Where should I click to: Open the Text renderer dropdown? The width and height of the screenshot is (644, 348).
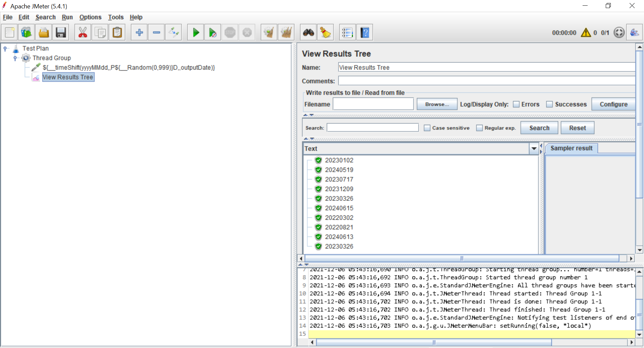[x=534, y=148]
